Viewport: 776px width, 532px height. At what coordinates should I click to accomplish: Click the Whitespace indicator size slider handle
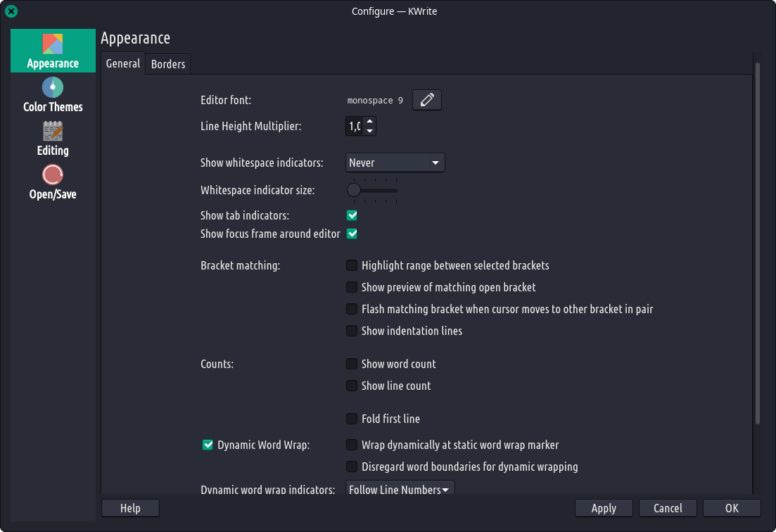coord(354,190)
